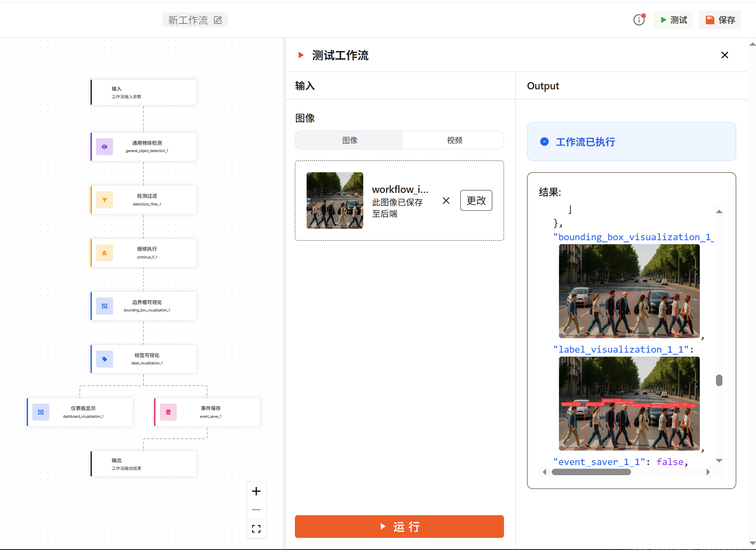756x550 pixels.
Task: Click the 更改 button to change image
Action: pyautogui.click(x=476, y=201)
